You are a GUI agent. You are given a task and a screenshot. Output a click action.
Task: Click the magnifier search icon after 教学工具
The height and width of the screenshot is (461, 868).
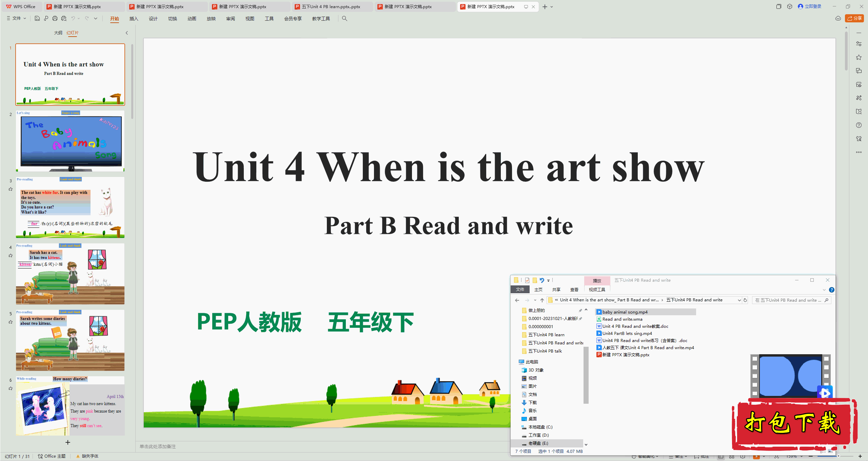click(344, 18)
